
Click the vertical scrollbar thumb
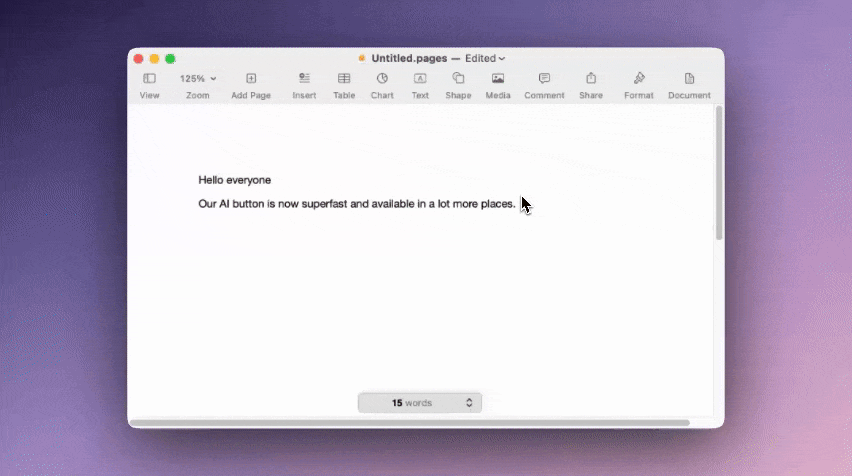(719, 173)
